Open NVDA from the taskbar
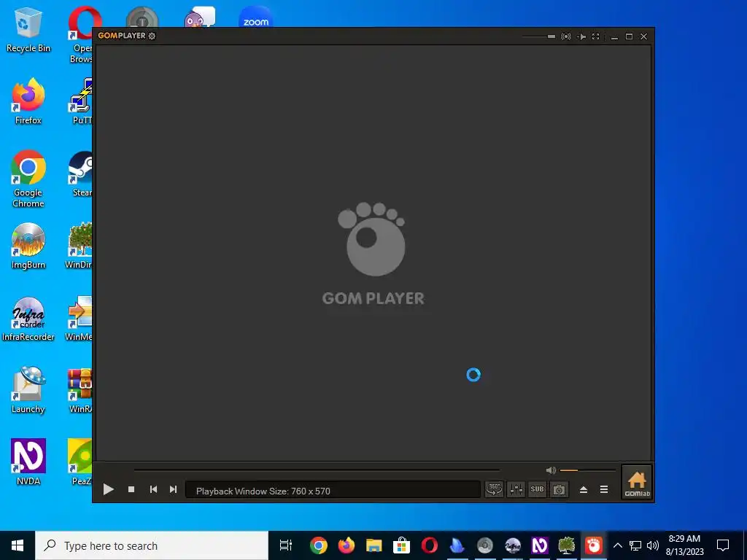This screenshot has width=747, height=560. (x=540, y=545)
